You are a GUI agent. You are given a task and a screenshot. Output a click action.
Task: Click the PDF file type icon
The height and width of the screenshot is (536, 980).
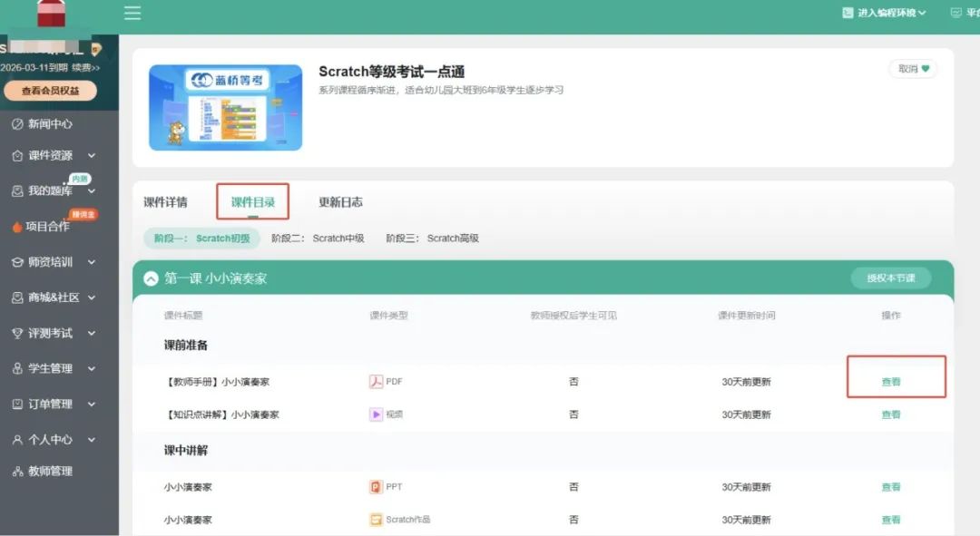pos(376,381)
